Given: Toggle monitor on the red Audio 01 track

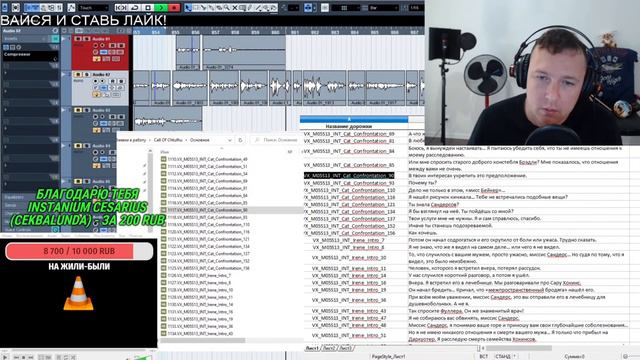Looking at the screenshot, I should (102, 46).
